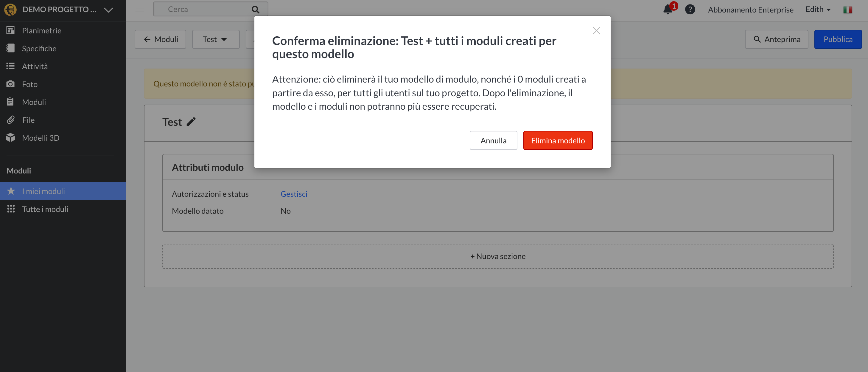
Task: Go to Foto in the sidebar
Action: [x=30, y=84]
